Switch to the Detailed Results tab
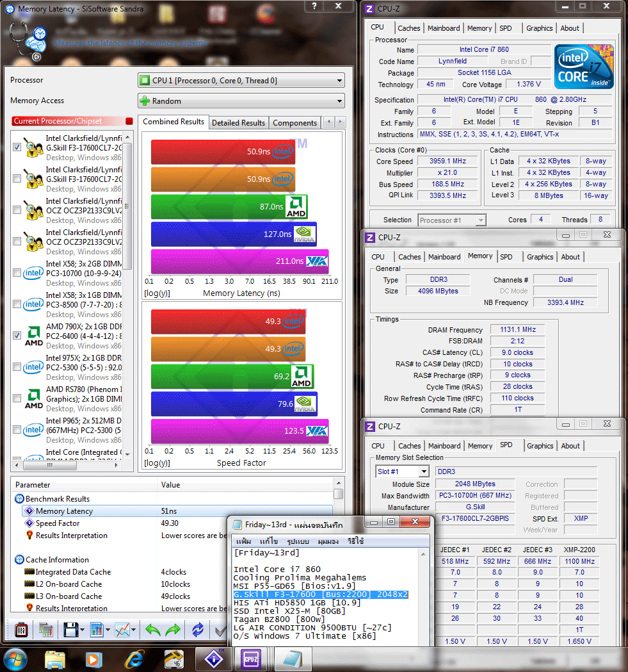 click(x=238, y=122)
